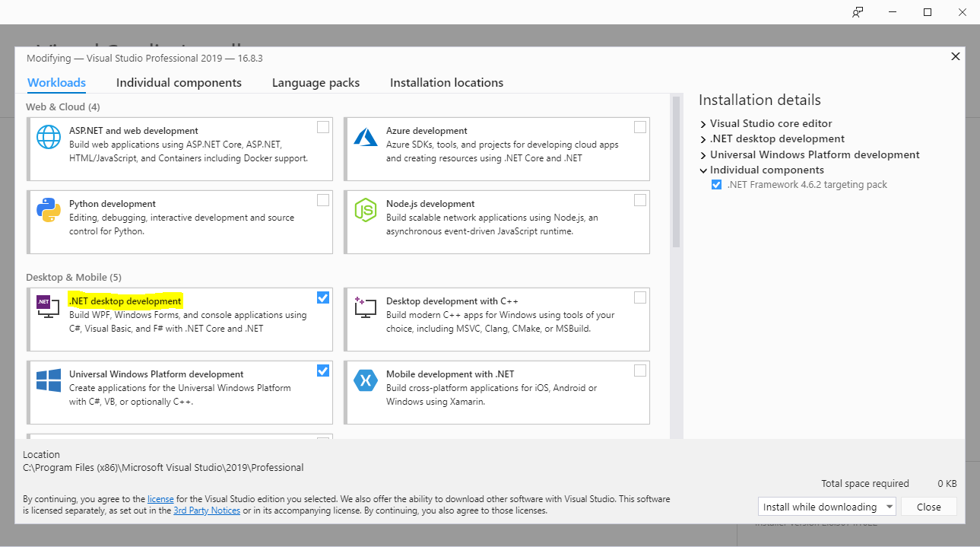The height and width of the screenshot is (547, 980).
Task: Click the Desktop development with C++ title
Action: point(452,301)
